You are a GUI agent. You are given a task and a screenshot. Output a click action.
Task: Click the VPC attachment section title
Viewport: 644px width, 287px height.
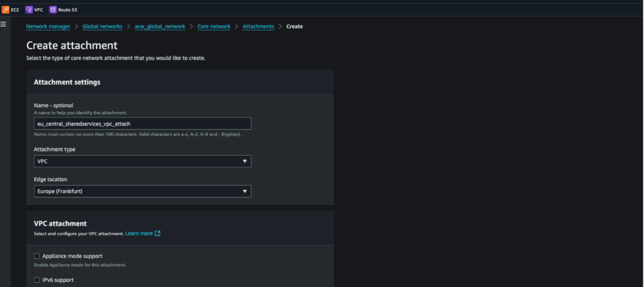coord(60,224)
